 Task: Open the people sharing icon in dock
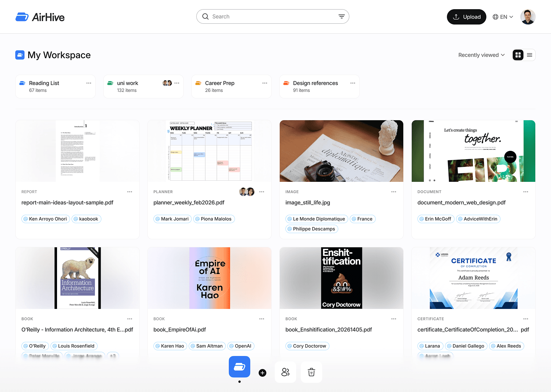coord(285,372)
